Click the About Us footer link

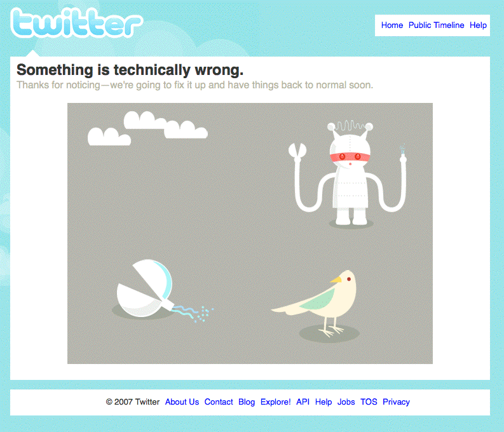[182, 402]
